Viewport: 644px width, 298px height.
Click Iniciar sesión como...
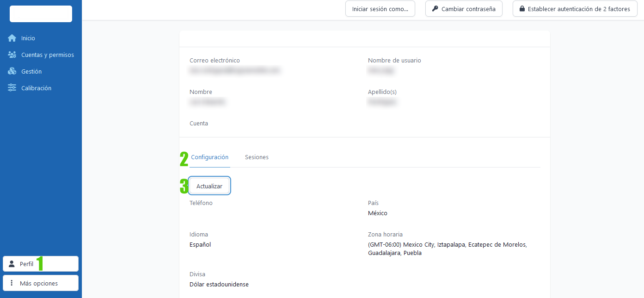(x=380, y=8)
